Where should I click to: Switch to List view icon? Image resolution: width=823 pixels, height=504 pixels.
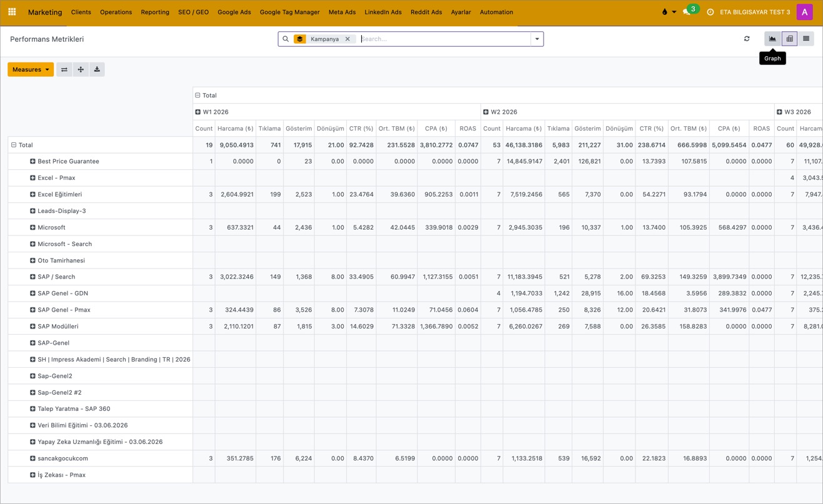pyautogui.click(x=806, y=39)
